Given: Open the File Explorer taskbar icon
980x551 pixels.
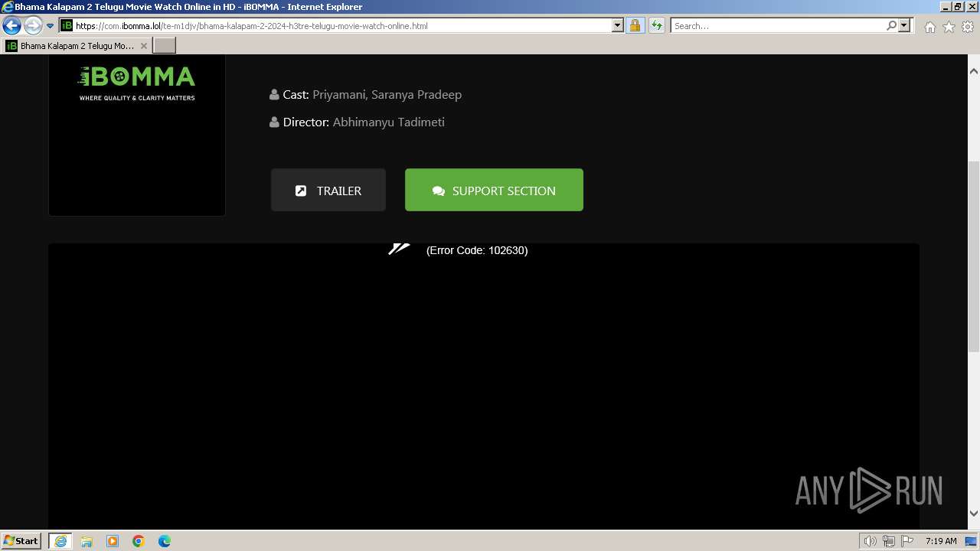Looking at the screenshot, I should [87, 541].
